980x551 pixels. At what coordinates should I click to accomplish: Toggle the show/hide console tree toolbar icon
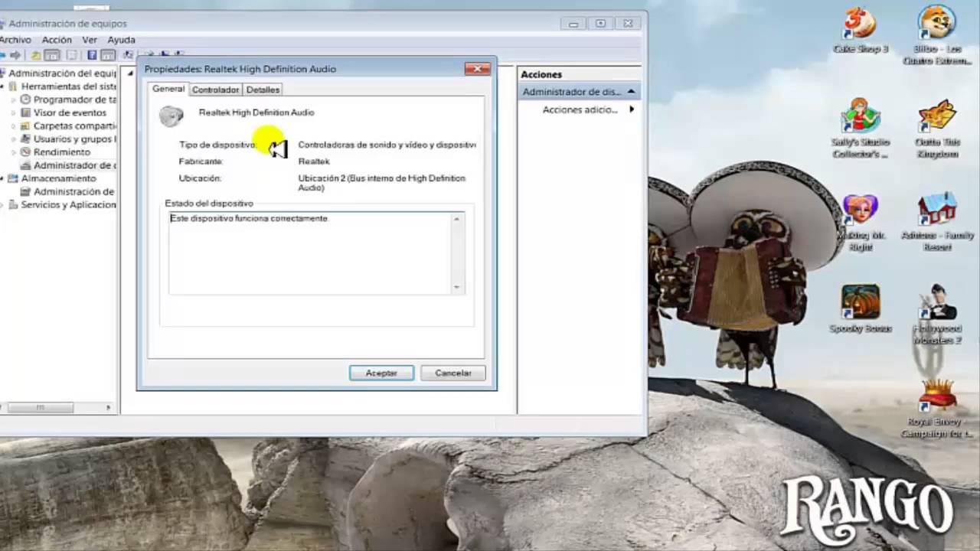click(51, 55)
